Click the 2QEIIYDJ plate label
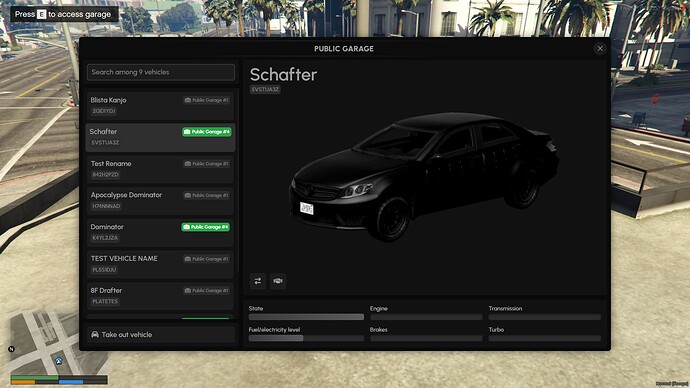Screen dimensions: 690x388 tap(104, 111)
